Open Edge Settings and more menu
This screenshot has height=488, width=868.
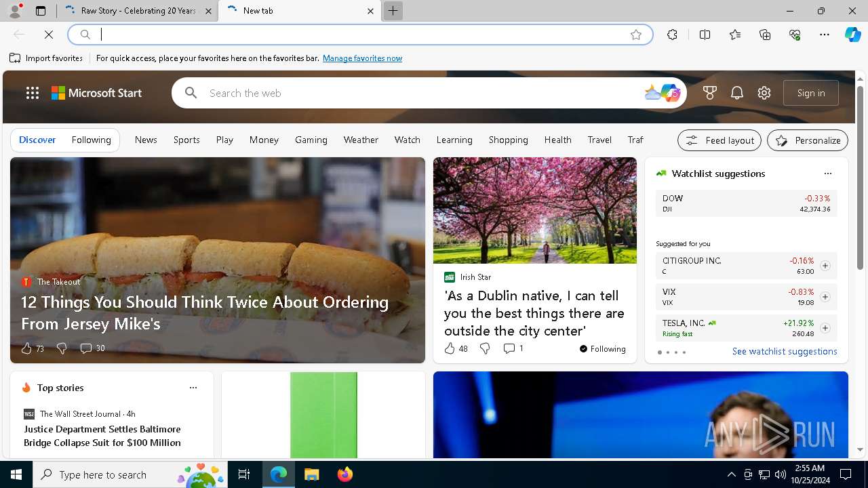pos(825,35)
